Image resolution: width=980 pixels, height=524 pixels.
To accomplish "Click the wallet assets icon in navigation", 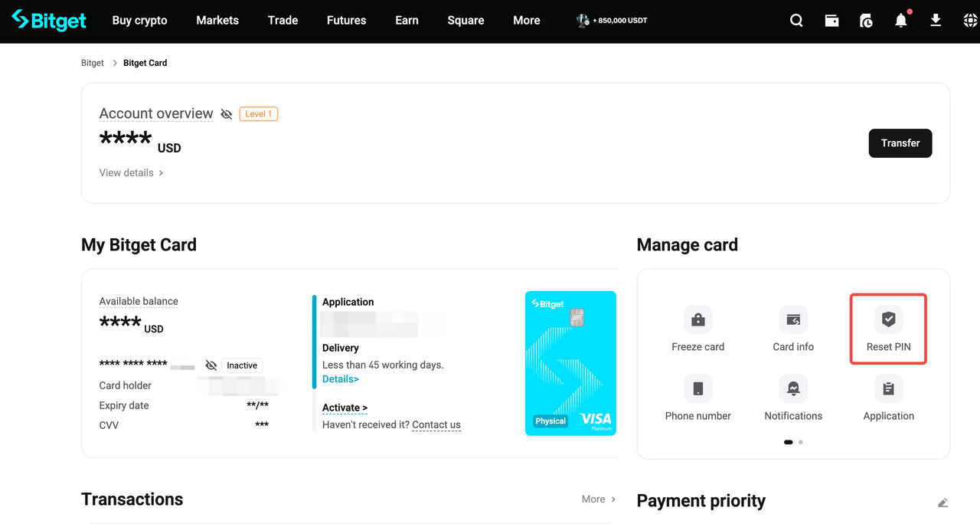I will coord(831,20).
